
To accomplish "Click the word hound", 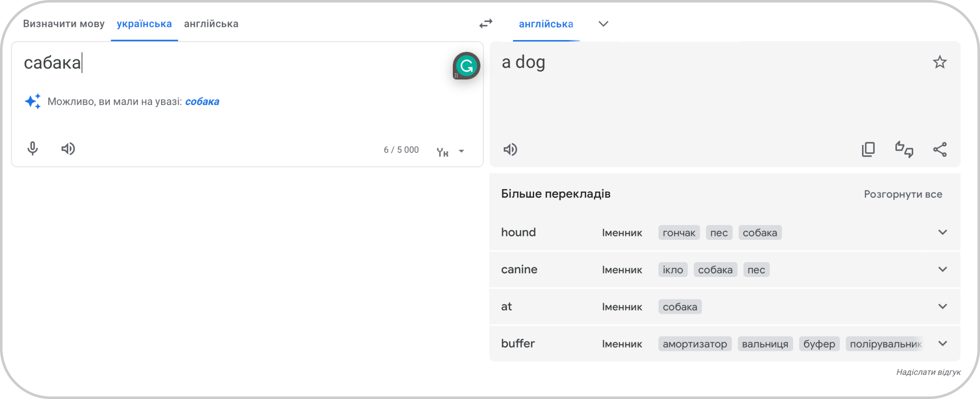I will coord(519,232).
